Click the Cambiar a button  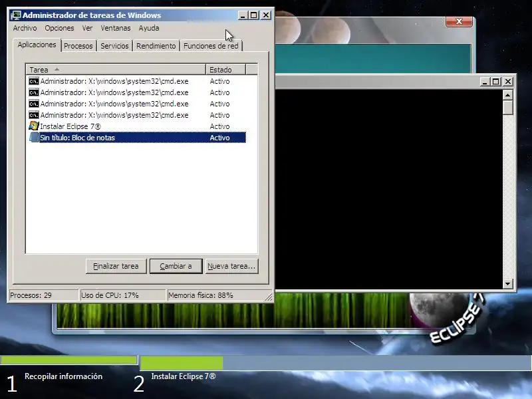point(176,267)
